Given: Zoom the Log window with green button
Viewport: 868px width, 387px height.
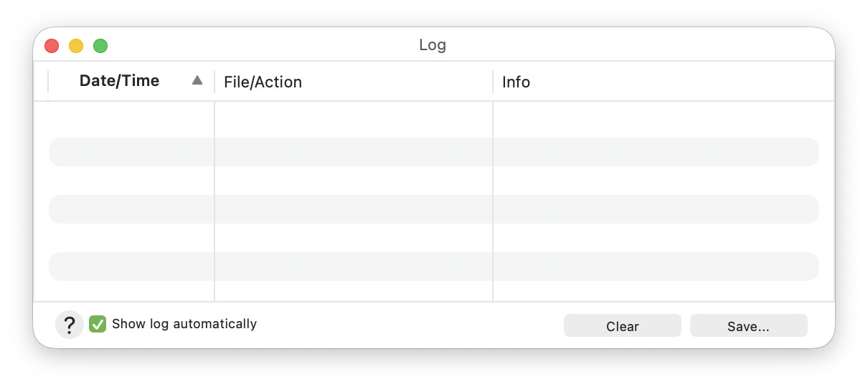Looking at the screenshot, I should pyautogui.click(x=100, y=46).
